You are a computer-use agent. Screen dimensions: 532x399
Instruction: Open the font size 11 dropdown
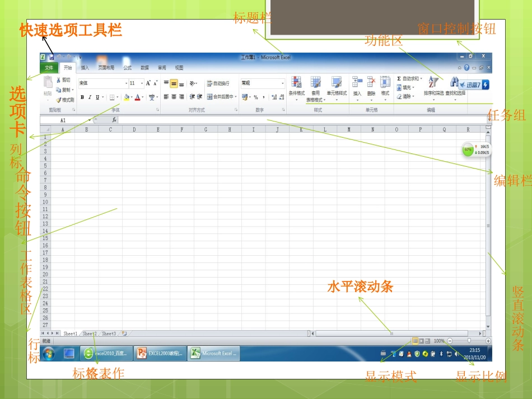[x=142, y=83]
